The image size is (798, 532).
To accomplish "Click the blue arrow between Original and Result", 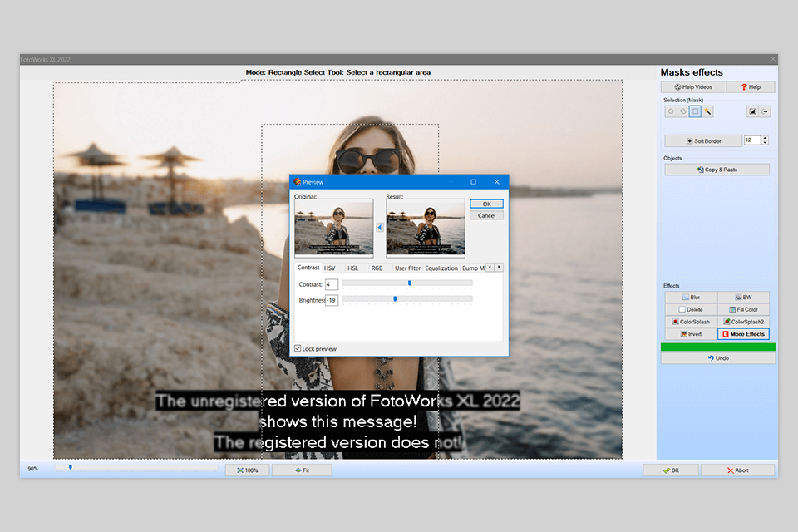I will click(380, 228).
